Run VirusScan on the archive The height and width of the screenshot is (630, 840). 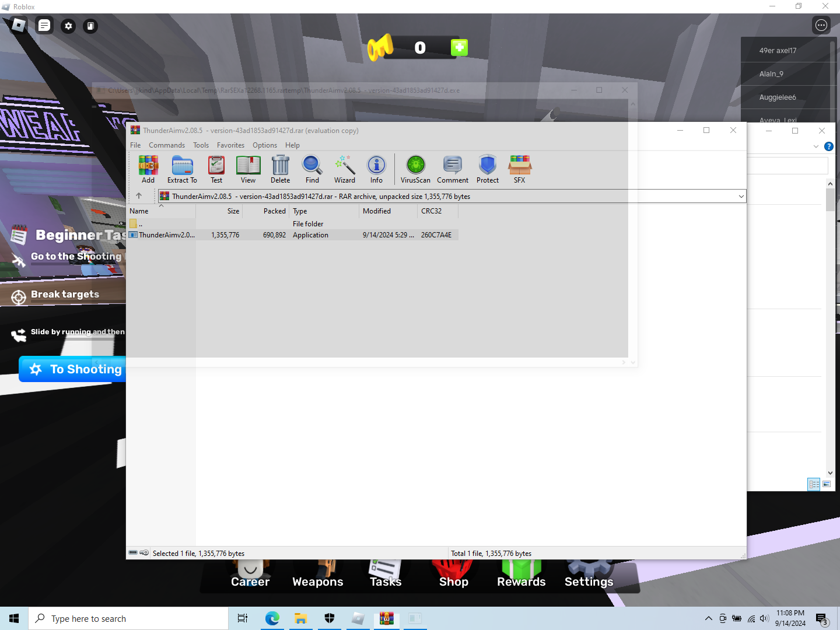(415, 169)
